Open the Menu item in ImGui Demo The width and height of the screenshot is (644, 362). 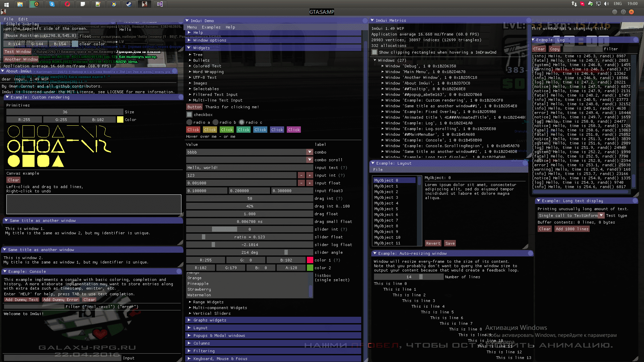[x=192, y=27]
